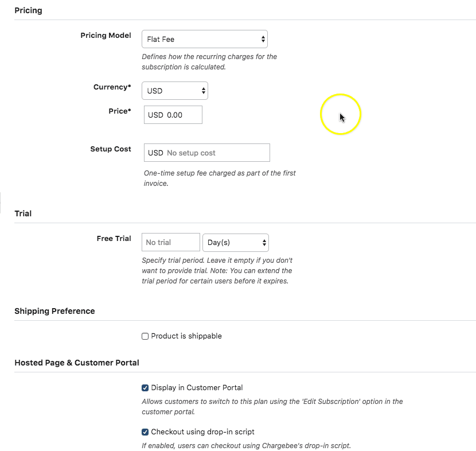The image size is (476, 451).
Task: Click the Free Trial field label
Action: tap(114, 239)
